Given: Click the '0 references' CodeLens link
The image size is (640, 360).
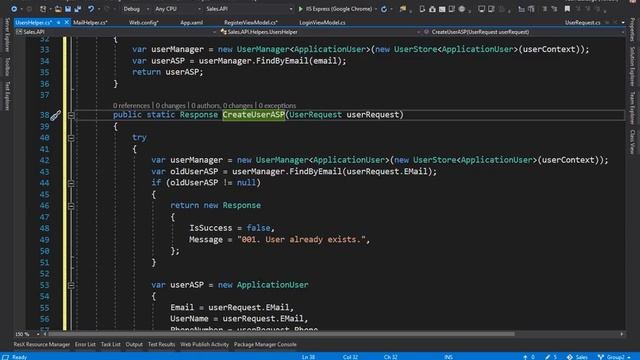Looking at the screenshot, I should 131,106.
